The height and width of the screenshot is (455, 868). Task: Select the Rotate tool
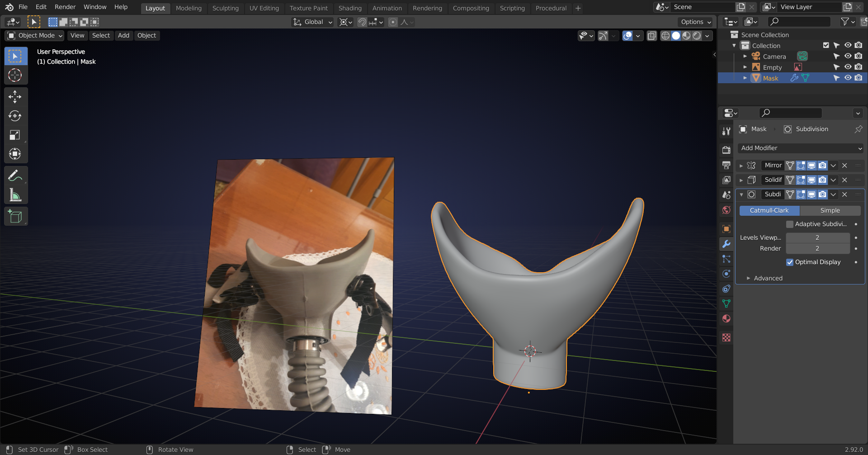(x=15, y=116)
